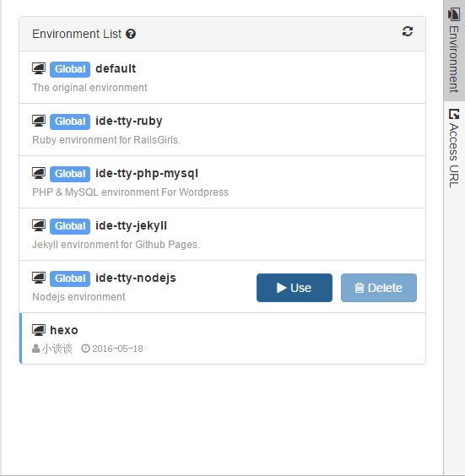Refresh the environment list

(x=408, y=31)
